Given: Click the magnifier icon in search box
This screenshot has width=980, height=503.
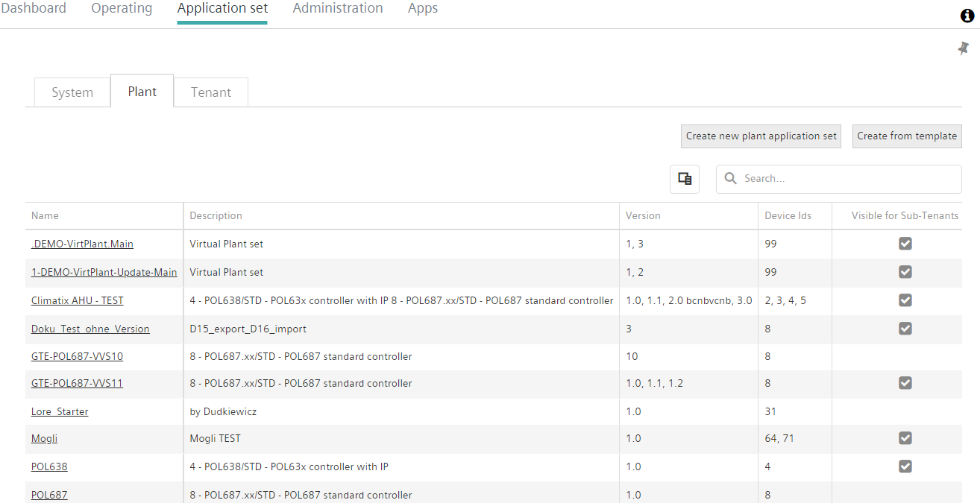Looking at the screenshot, I should 731,179.
